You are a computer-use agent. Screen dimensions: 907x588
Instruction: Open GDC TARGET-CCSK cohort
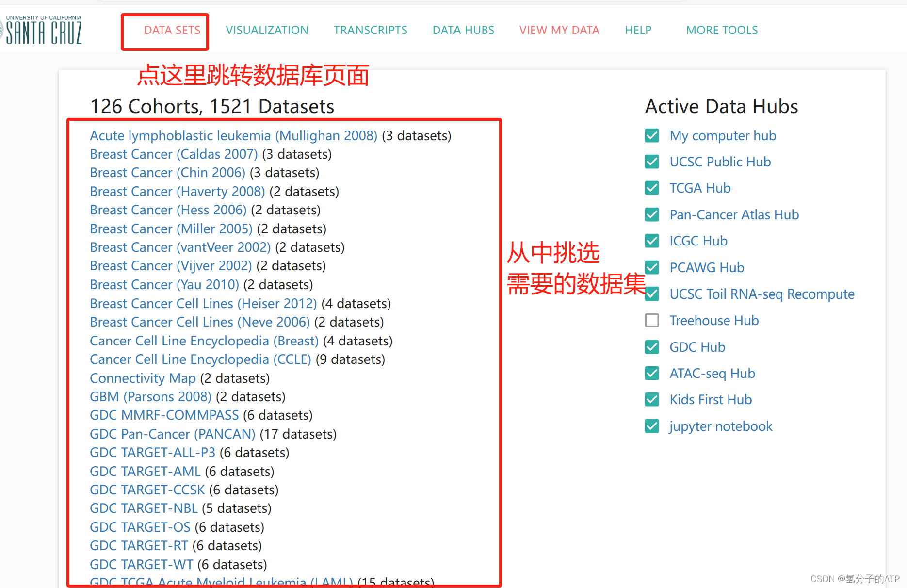click(x=147, y=490)
